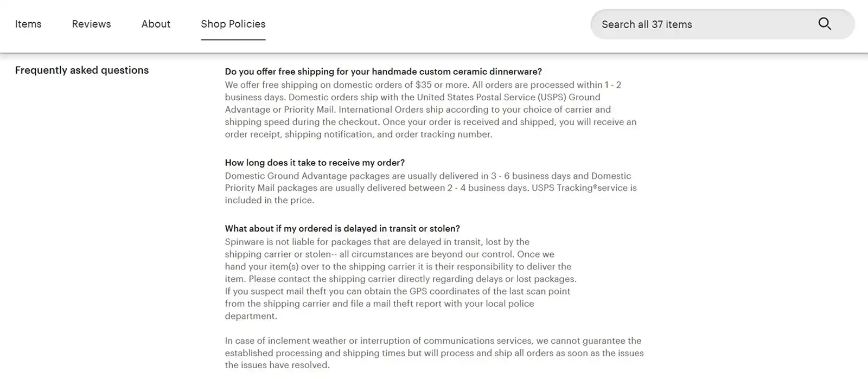Click the Shop Policies underlined link

[x=233, y=24]
